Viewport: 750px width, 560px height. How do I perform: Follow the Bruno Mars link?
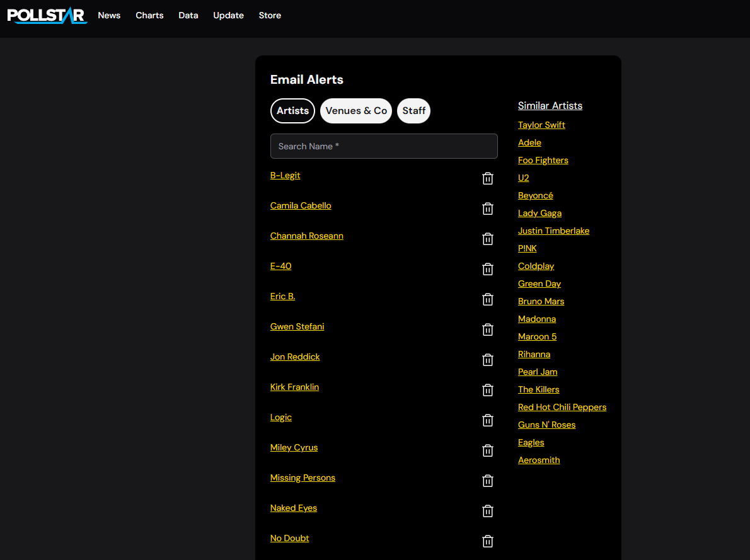541,301
